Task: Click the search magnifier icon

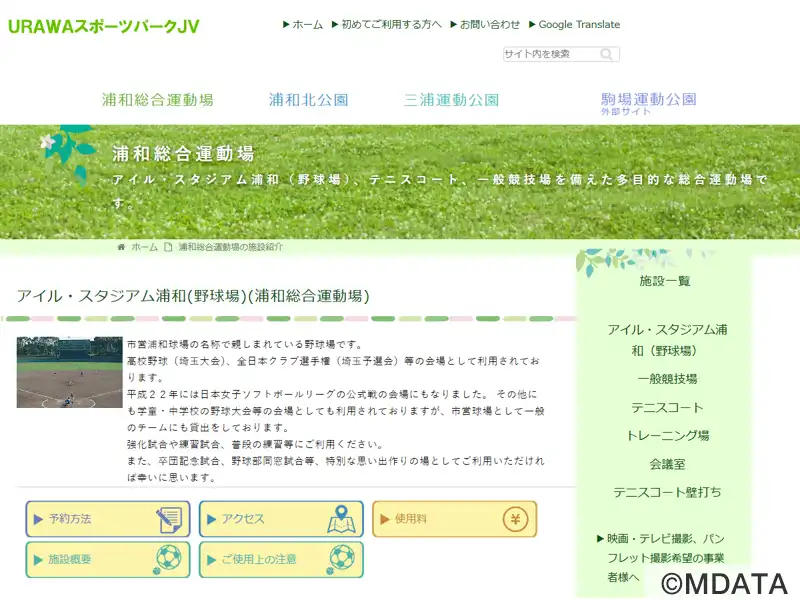Action: (x=609, y=54)
